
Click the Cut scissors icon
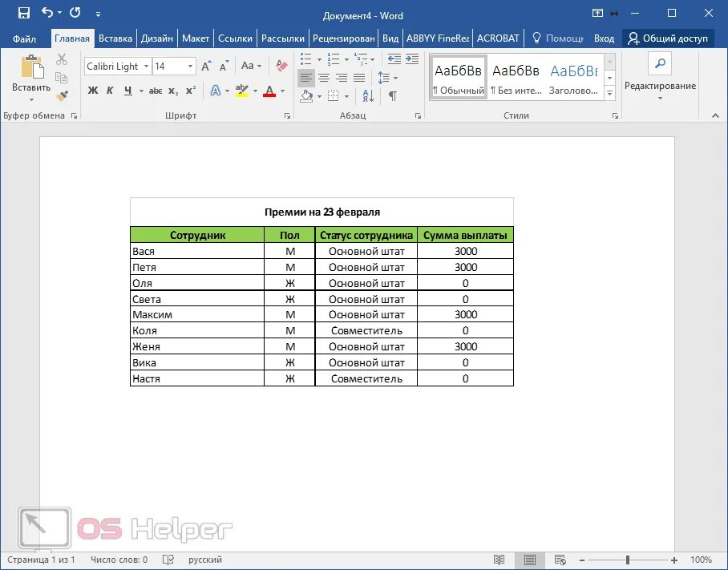tap(62, 59)
